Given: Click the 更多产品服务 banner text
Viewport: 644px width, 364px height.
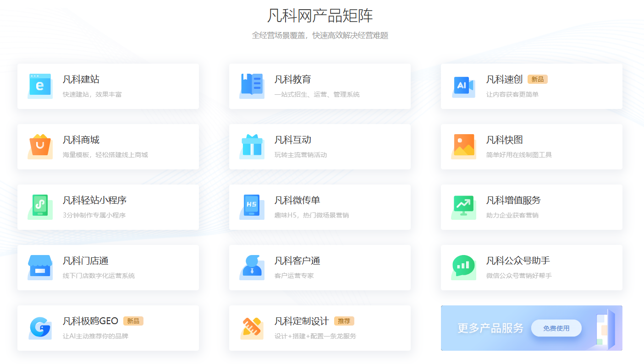Looking at the screenshot, I should [490, 328].
